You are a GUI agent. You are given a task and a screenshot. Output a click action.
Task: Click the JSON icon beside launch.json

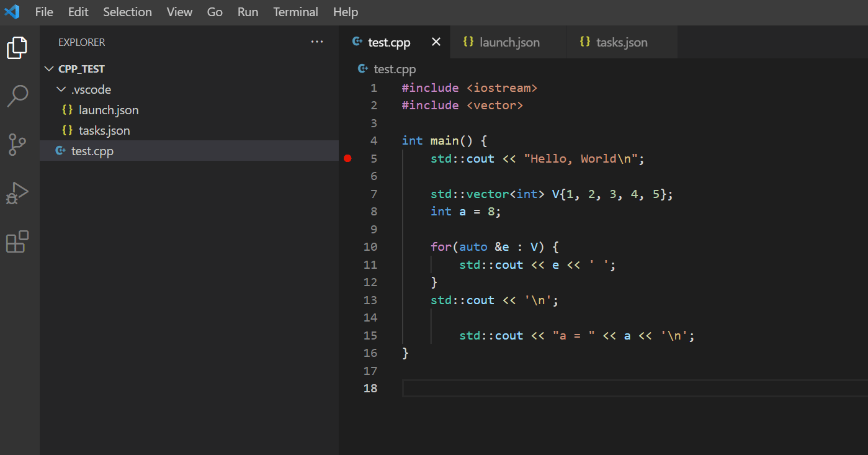coord(67,109)
